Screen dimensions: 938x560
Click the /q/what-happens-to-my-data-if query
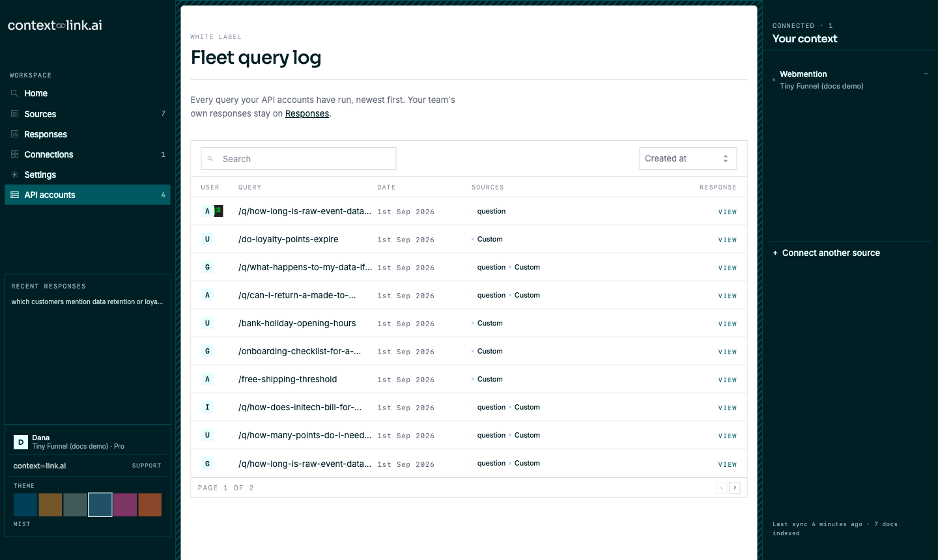click(x=305, y=267)
